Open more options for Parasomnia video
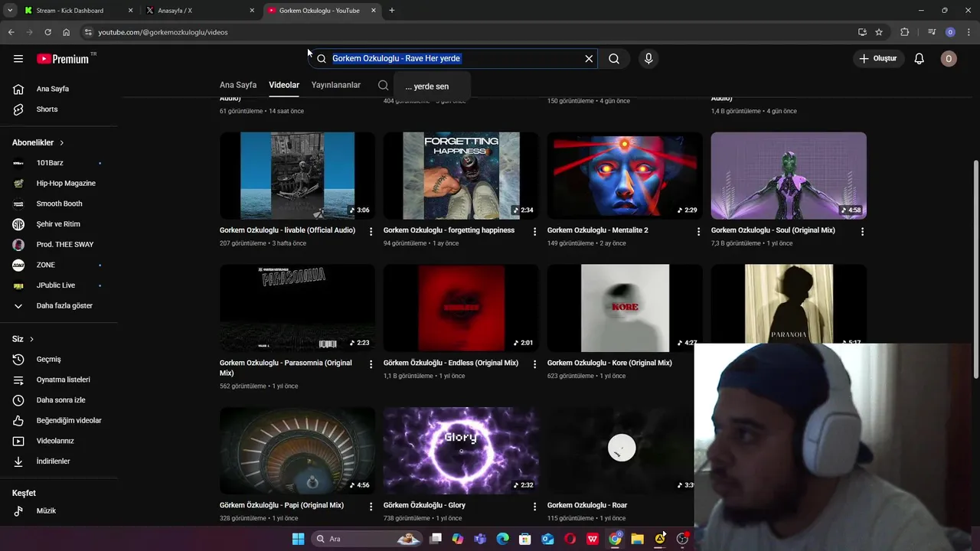 pos(371,364)
